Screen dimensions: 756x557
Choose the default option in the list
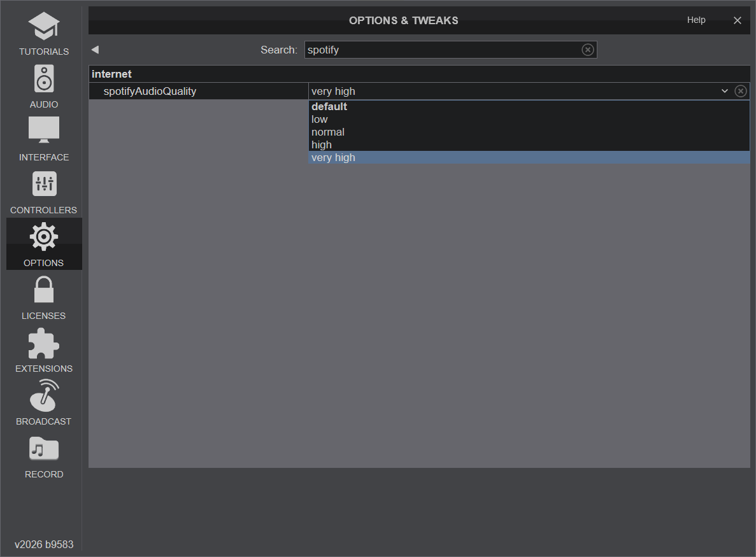click(x=529, y=106)
